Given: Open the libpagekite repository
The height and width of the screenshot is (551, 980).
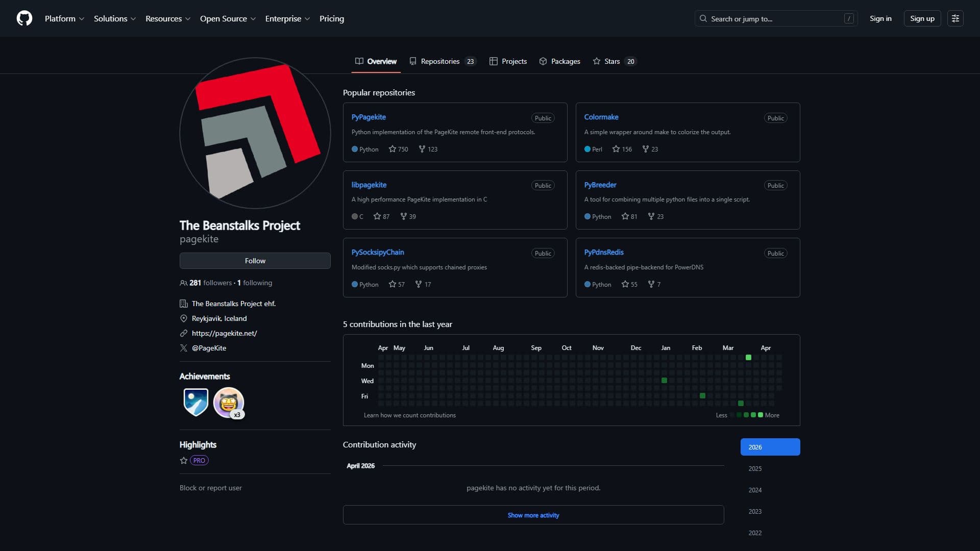Looking at the screenshot, I should coord(369,185).
